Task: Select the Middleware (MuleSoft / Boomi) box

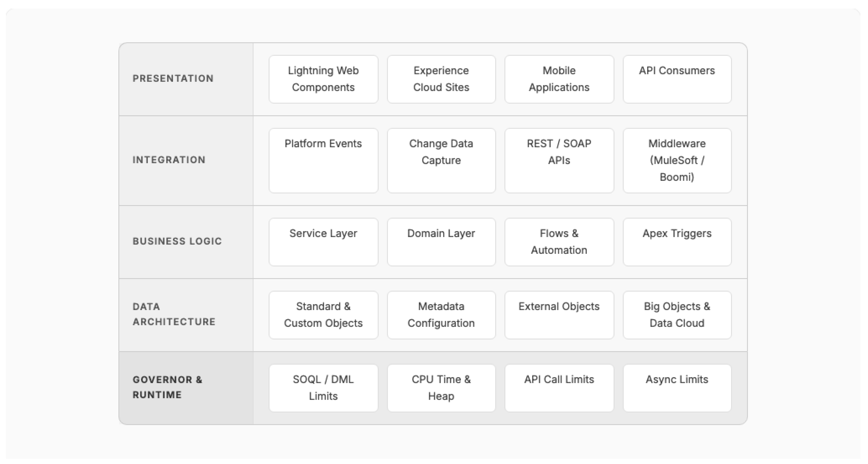Action: [677, 160]
